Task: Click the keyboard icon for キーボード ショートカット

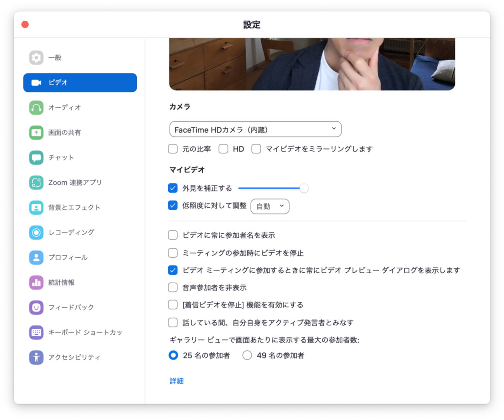Action: [36, 332]
